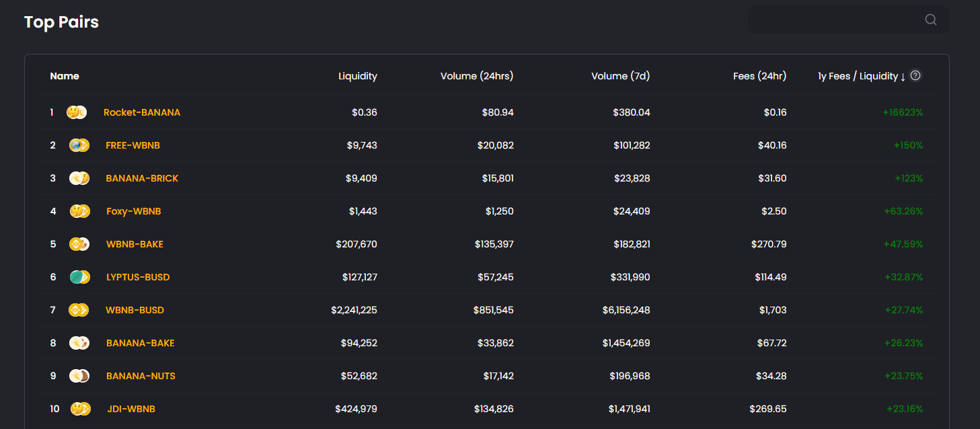Sort pairs by the Liquidity column header
The image size is (980, 429).
point(358,76)
